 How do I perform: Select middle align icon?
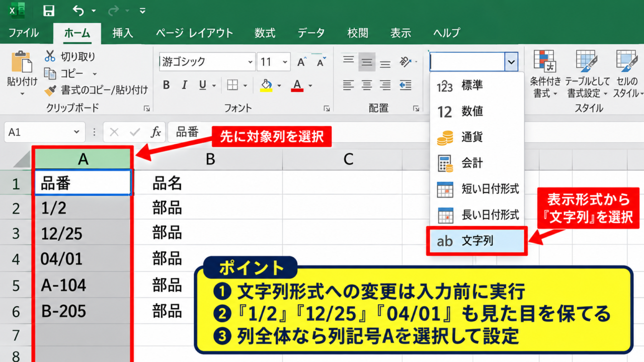click(x=367, y=62)
